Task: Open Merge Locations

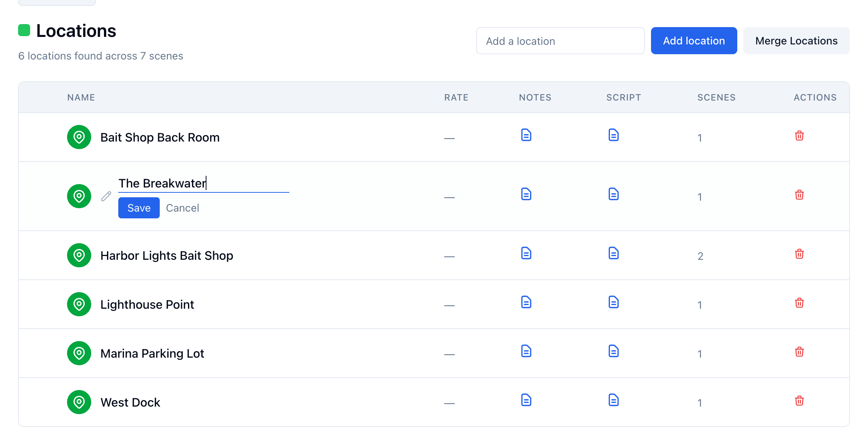Action: click(796, 41)
